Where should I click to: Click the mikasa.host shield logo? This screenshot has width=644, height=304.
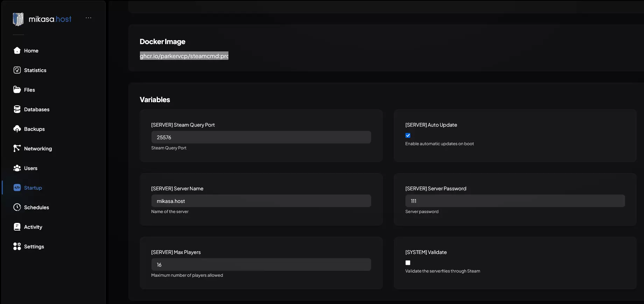click(18, 19)
